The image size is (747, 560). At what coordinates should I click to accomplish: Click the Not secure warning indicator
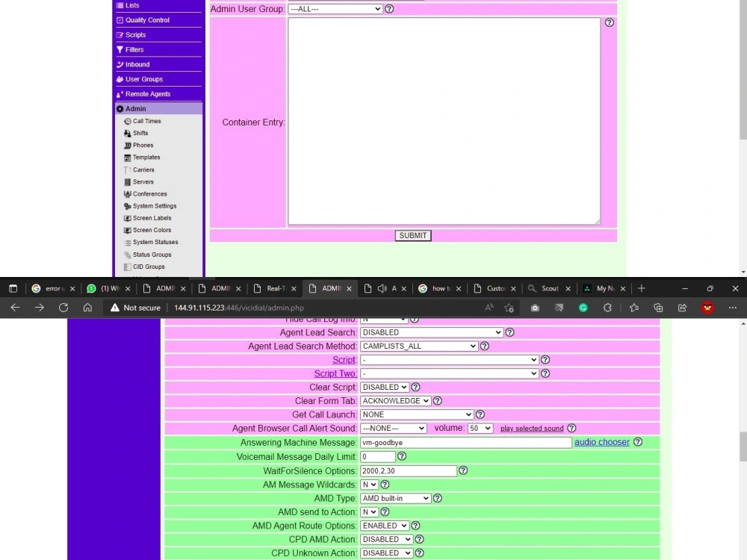136,308
